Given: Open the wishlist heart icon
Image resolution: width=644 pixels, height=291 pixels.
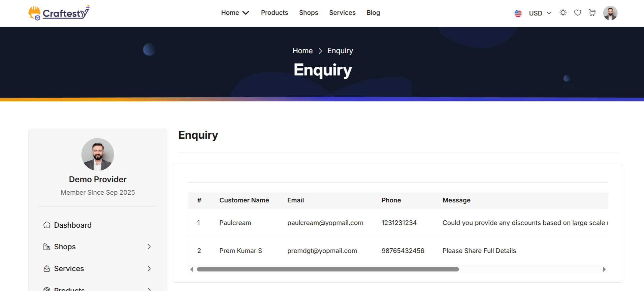Looking at the screenshot, I should (x=578, y=13).
